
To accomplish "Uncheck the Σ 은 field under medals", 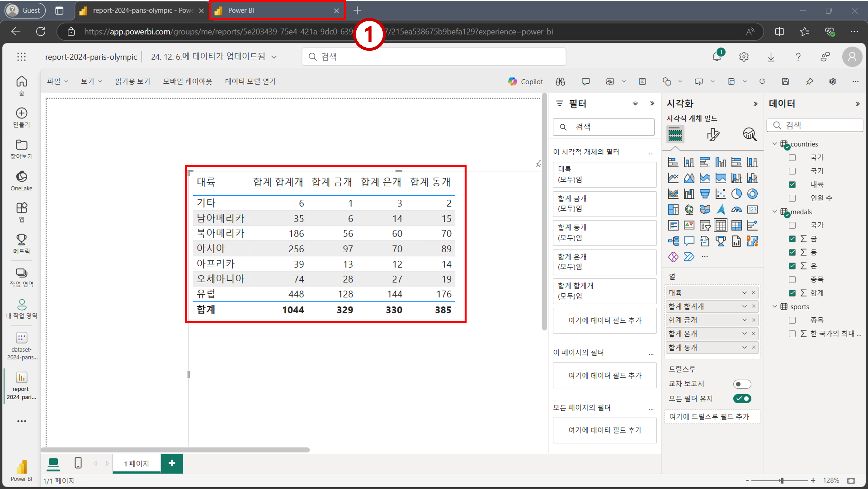I will (x=792, y=266).
